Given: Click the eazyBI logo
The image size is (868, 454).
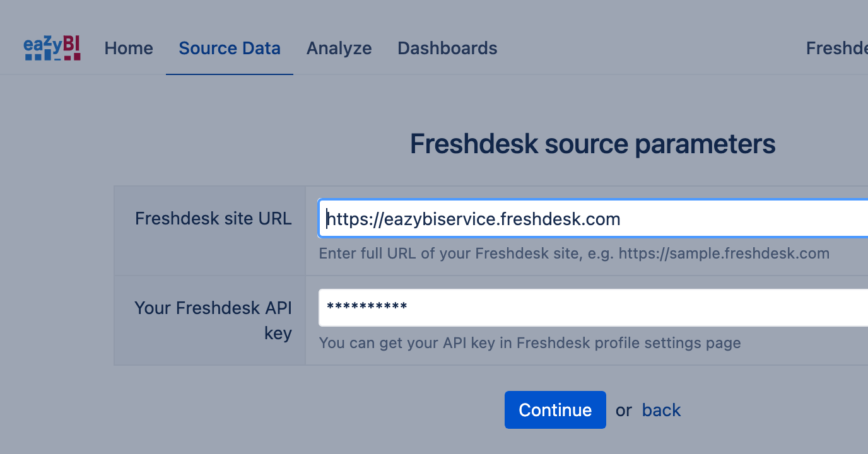Looking at the screenshot, I should (52, 49).
